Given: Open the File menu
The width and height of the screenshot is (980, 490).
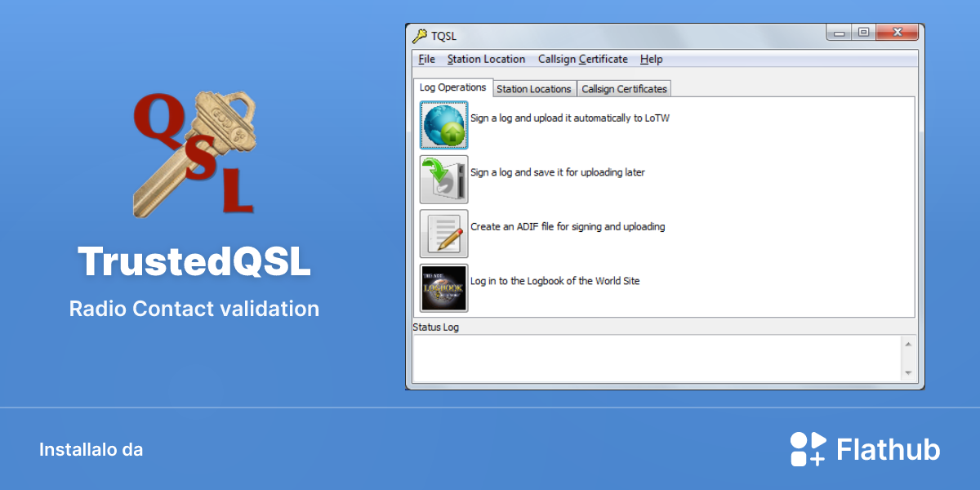Looking at the screenshot, I should pos(426,59).
